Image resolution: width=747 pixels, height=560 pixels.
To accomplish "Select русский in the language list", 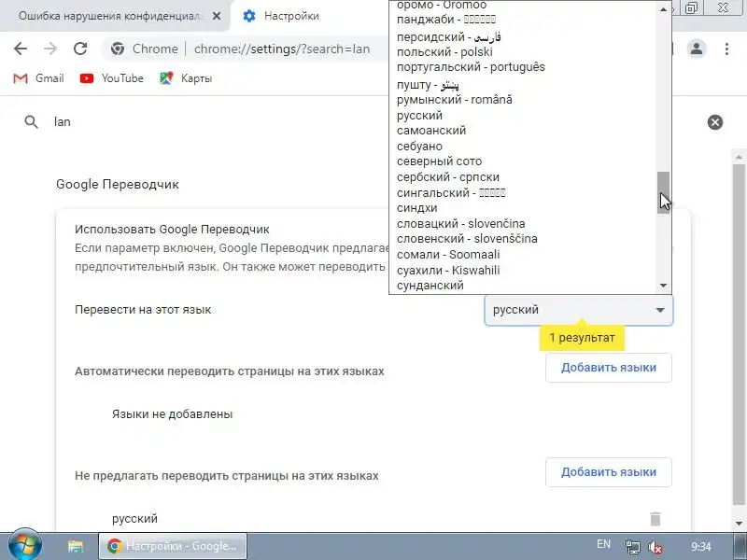I will point(523,115).
